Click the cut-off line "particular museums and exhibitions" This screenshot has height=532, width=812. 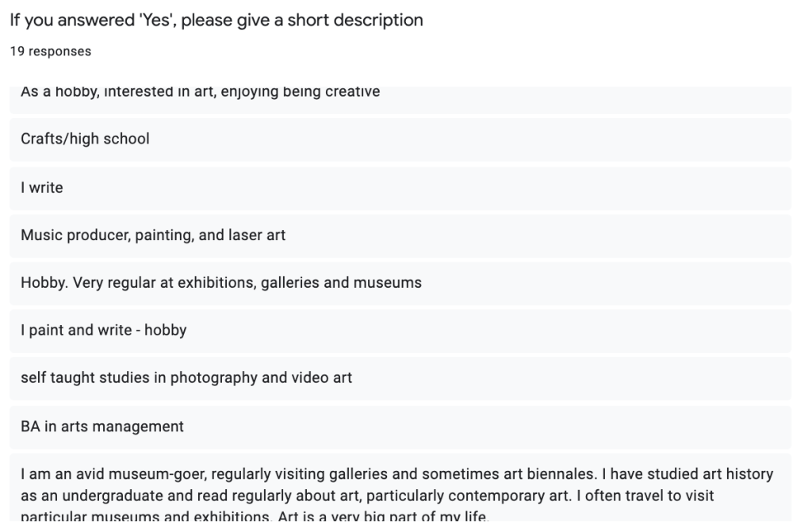253,518
